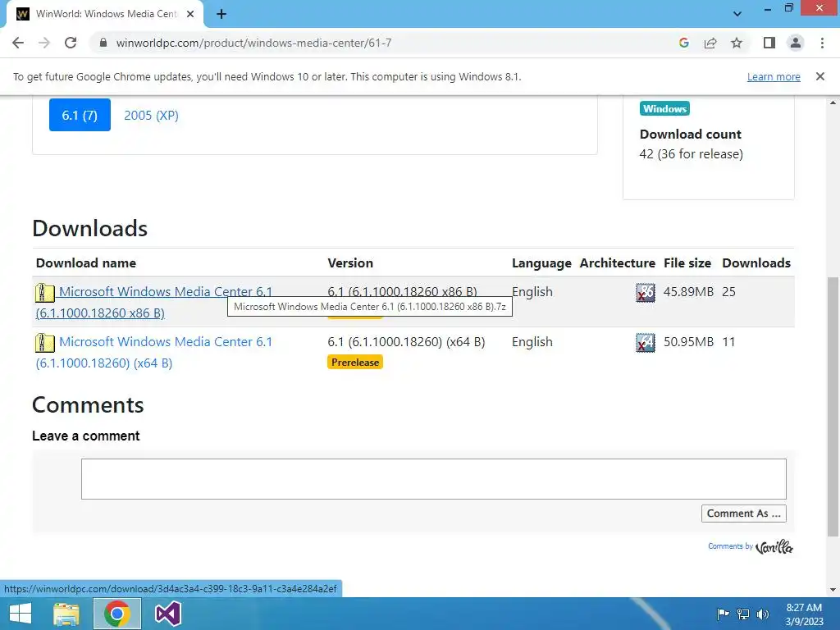This screenshot has height=630, width=840.
Task: Open Chrome side panel
Action: 769,43
